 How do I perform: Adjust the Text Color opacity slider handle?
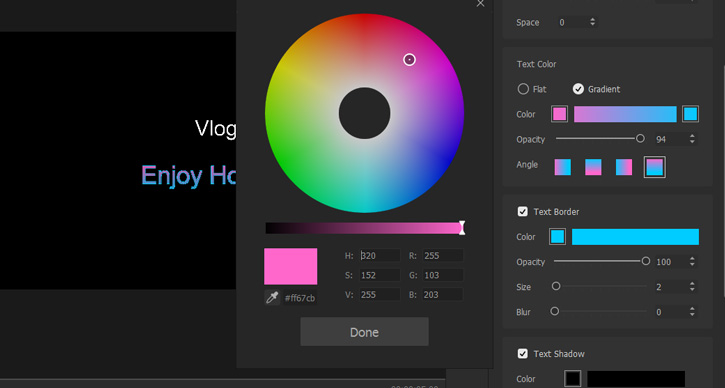[x=640, y=138]
